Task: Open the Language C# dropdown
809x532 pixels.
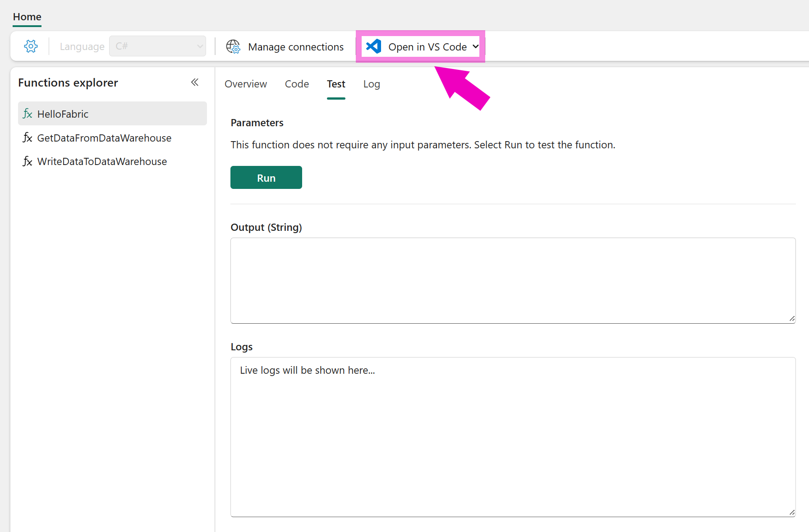Action: click(x=157, y=46)
